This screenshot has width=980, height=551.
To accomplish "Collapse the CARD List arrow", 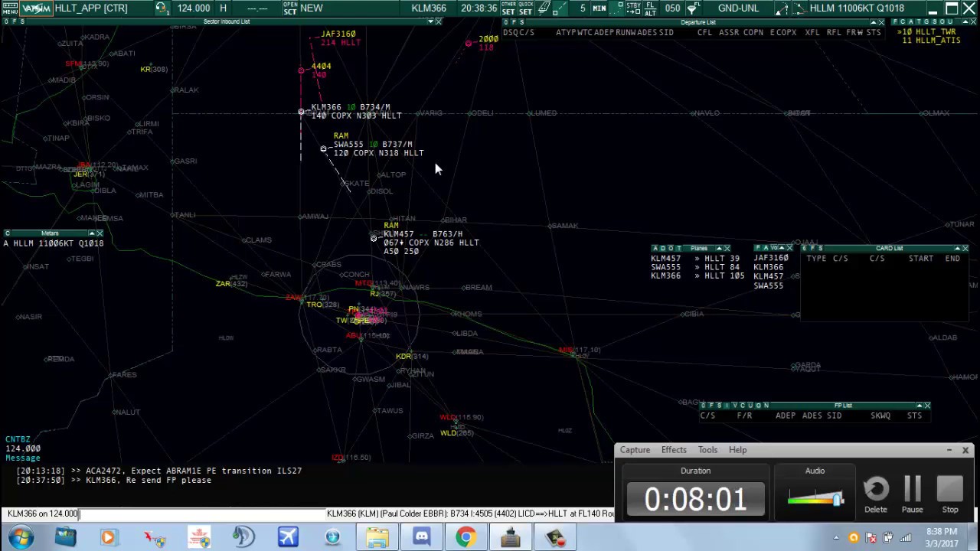I will point(957,248).
